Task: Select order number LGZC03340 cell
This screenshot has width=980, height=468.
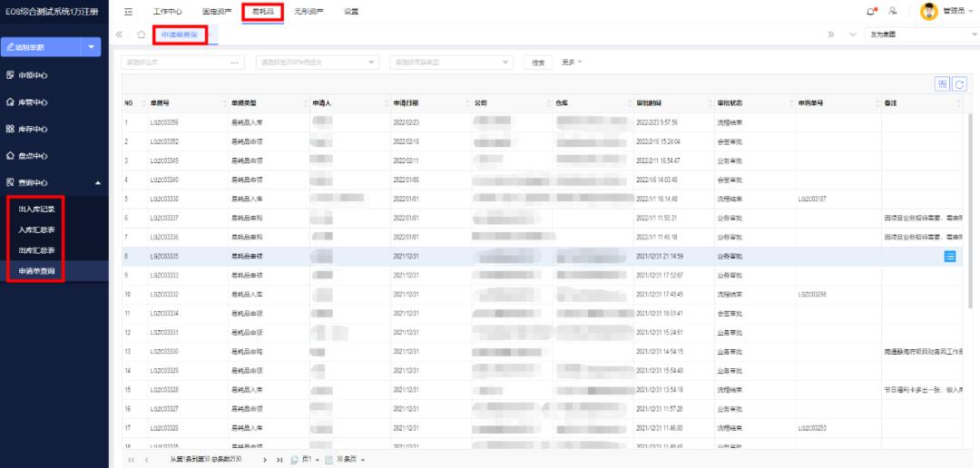Action: [164, 180]
